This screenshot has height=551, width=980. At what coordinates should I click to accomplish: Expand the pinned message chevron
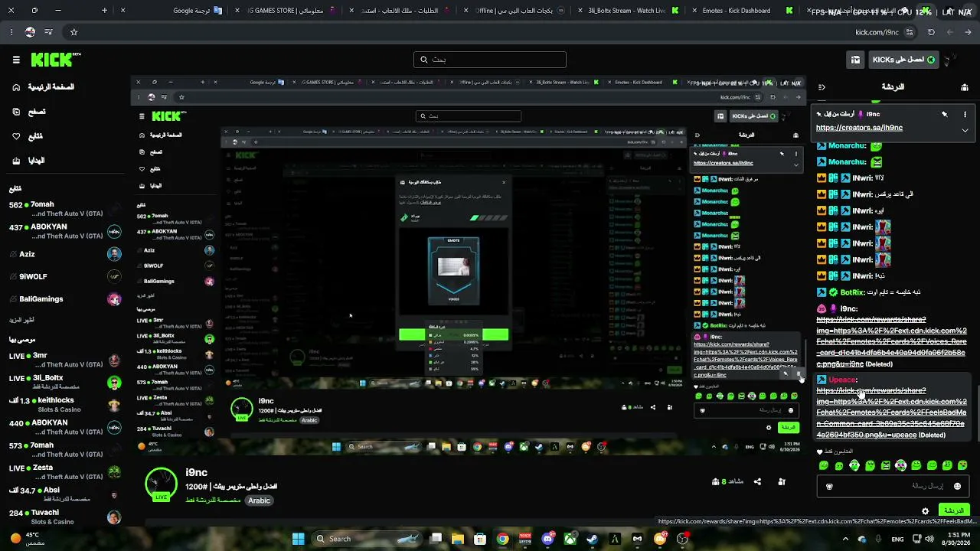click(x=965, y=130)
